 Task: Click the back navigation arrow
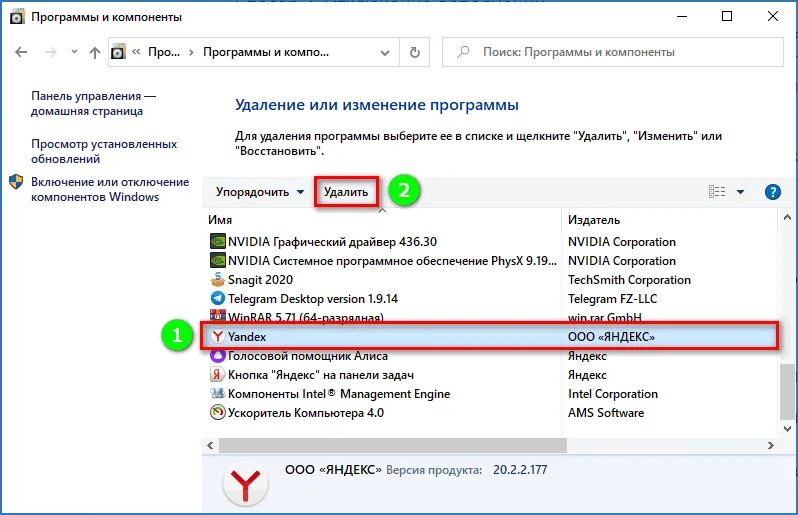(21, 52)
